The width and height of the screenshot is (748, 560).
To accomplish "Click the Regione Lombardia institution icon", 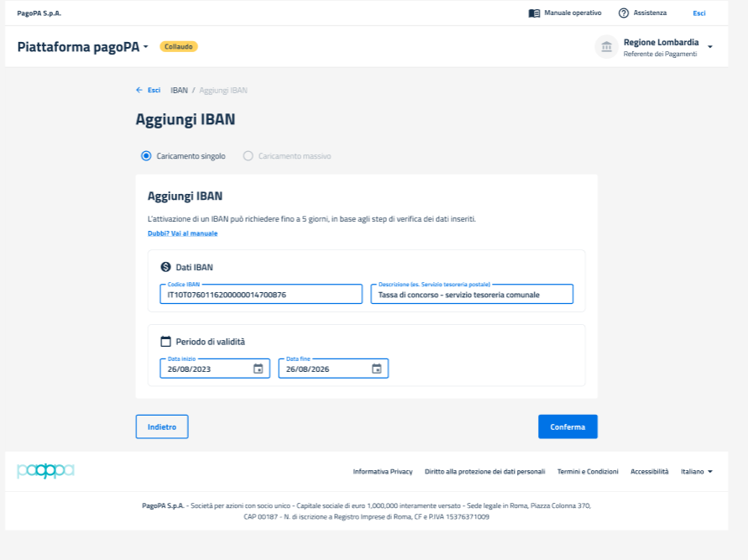I will coord(606,47).
